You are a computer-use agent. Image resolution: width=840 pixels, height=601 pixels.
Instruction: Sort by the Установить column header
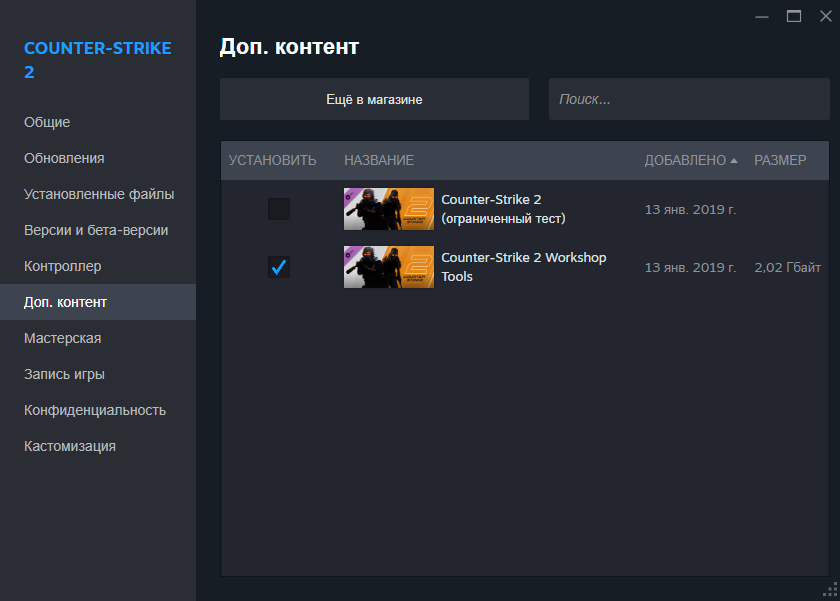pyautogui.click(x=272, y=160)
